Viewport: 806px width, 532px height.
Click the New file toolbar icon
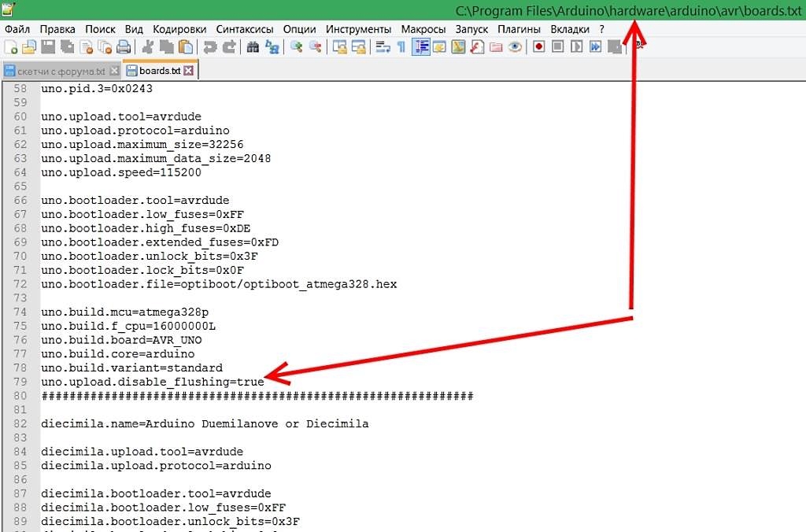coord(10,47)
